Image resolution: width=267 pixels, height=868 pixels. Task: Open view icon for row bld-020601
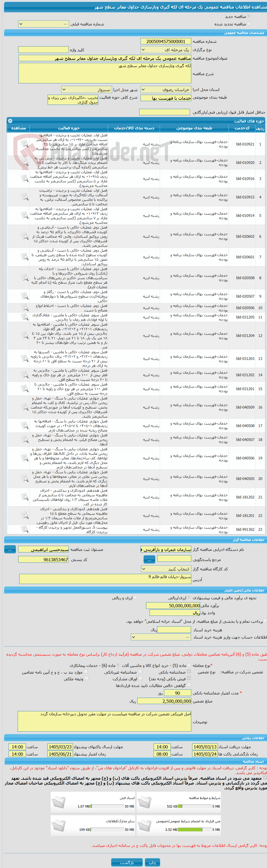(25, 257)
